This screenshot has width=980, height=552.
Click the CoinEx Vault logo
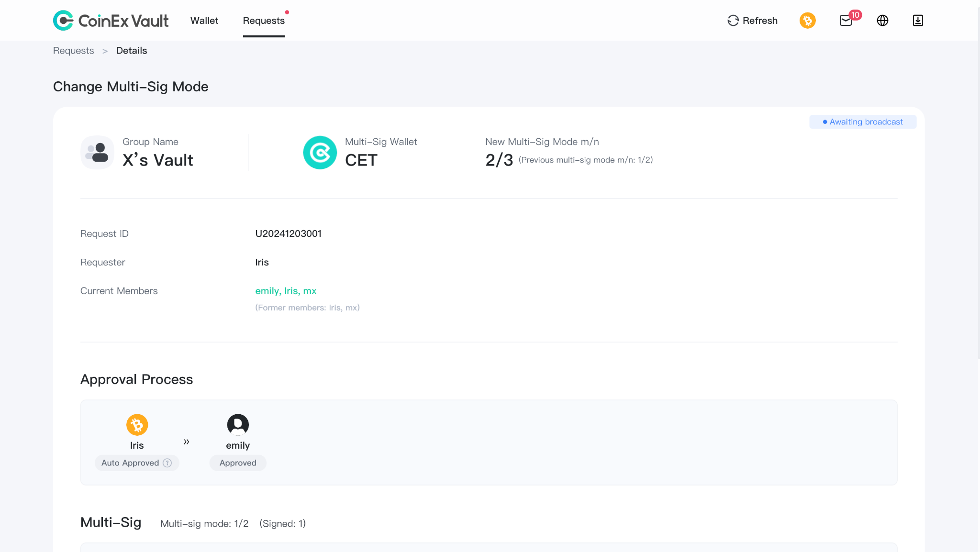[111, 21]
